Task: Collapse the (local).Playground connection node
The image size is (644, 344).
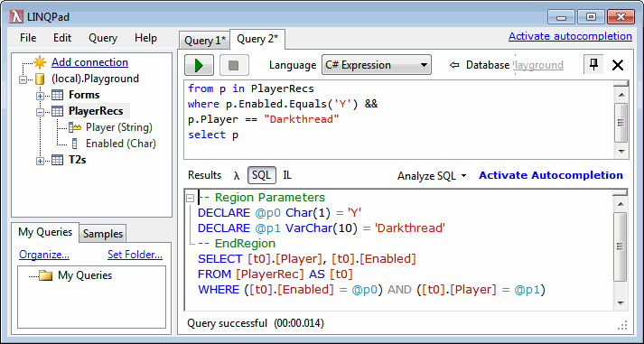Action: [23, 79]
